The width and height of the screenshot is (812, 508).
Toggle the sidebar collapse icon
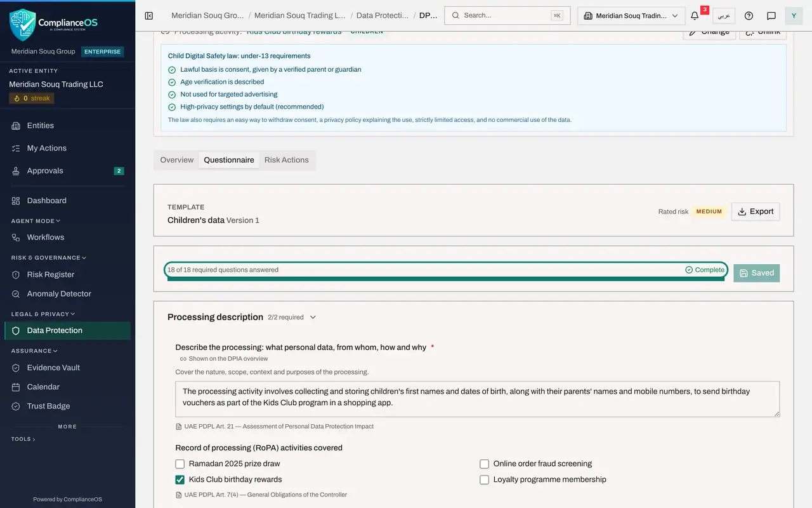pos(149,15)
